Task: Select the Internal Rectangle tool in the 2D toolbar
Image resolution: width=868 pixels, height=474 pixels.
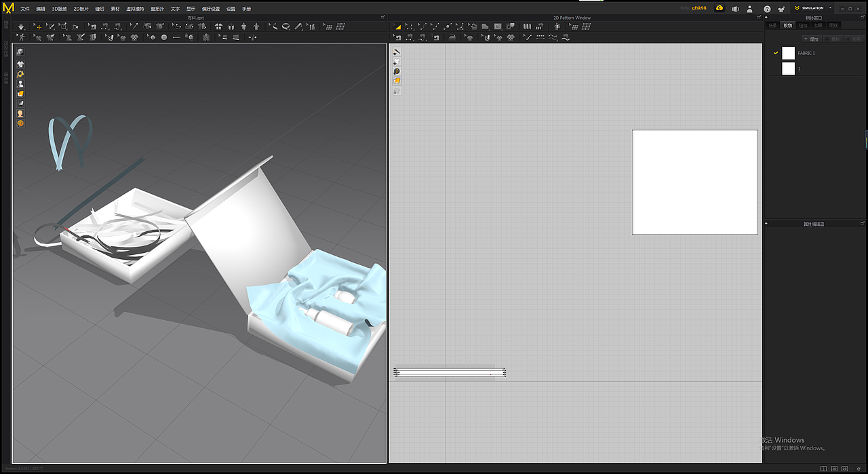Action: (x=498, y=26)
